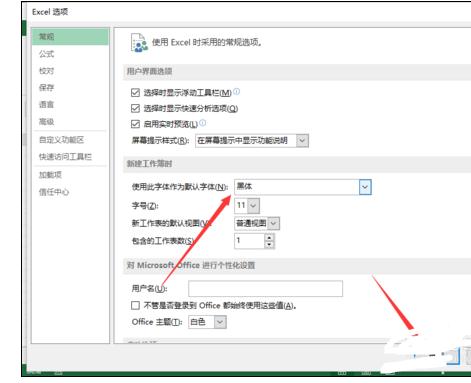The width and height of the screenshot is (471, 383).
Task: Open 快速访问工具栏 settings
Action: click(x=65, y=157)
